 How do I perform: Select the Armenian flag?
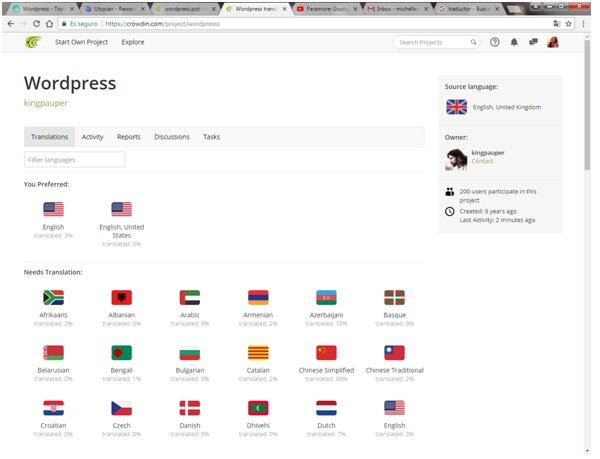point(258,298)
